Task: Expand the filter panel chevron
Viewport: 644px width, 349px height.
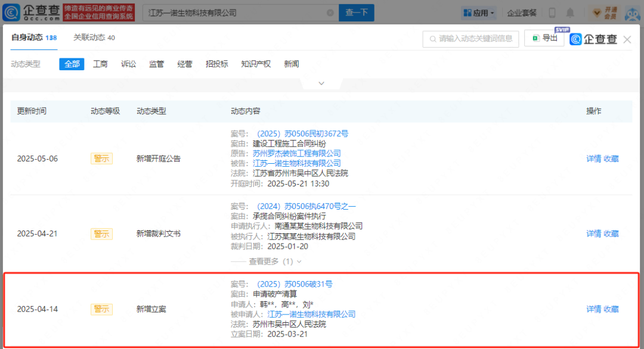Action: point(321,83)
